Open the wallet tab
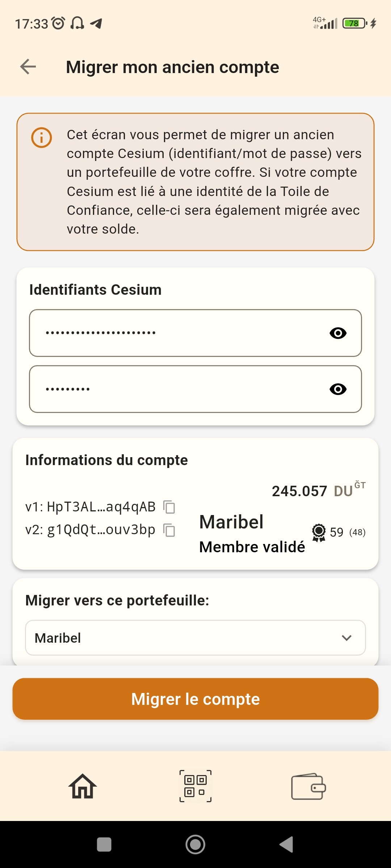 (308, 786)
